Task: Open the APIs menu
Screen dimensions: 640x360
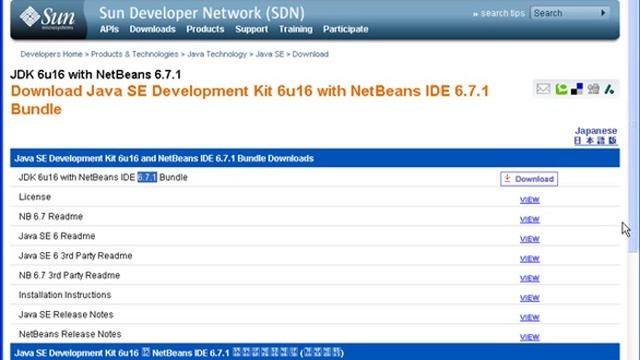Action: pyautogui.click(x=109, y=29)
